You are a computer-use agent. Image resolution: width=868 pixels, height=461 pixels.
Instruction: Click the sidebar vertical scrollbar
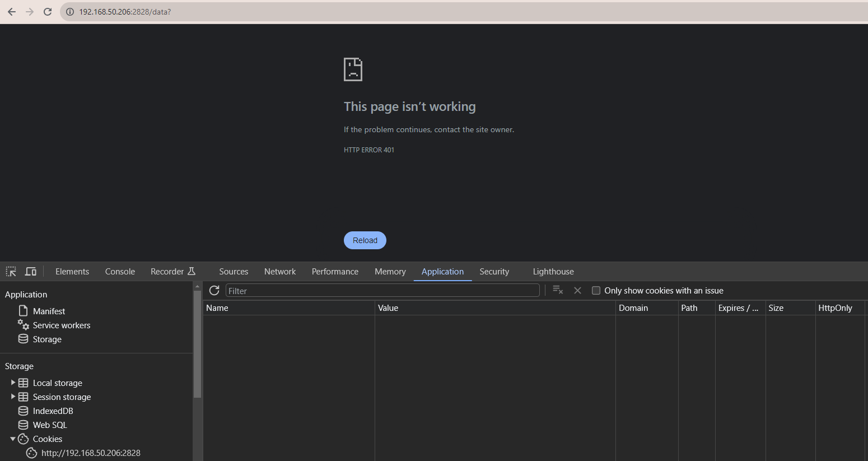pyautogui.click(x=197, y=343)
